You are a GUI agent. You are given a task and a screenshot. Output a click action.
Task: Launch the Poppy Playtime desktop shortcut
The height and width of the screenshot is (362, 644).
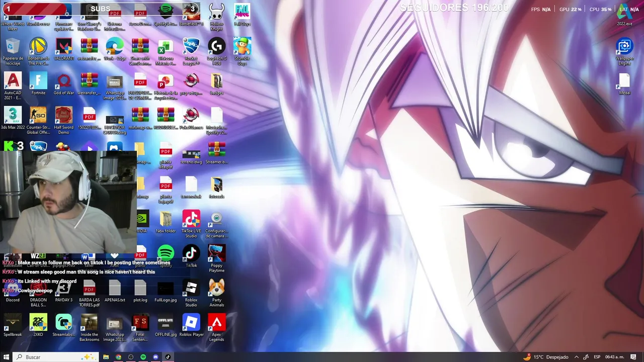pyautogui.click(x=216, y=259)
